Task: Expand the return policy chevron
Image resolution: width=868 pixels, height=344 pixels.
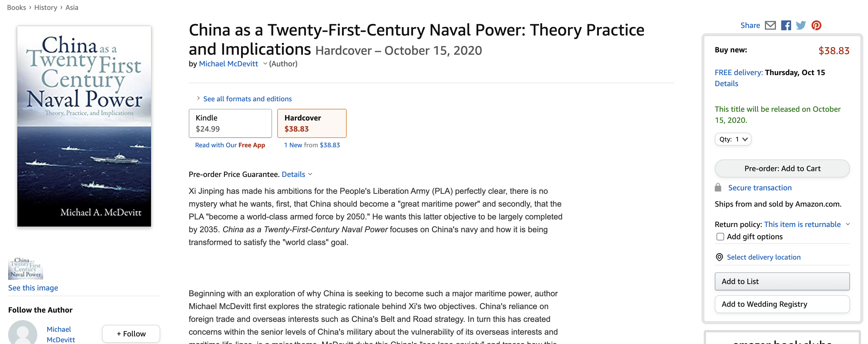Action: click(x=848, y=224)
